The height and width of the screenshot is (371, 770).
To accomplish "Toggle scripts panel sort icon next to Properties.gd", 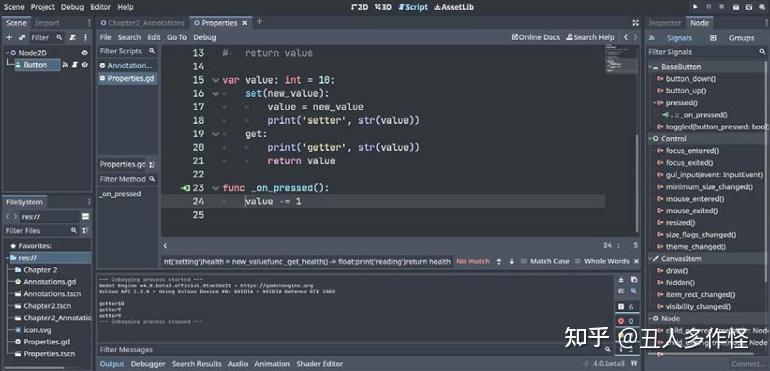I will pyautogui.click(x=152, y=164).
